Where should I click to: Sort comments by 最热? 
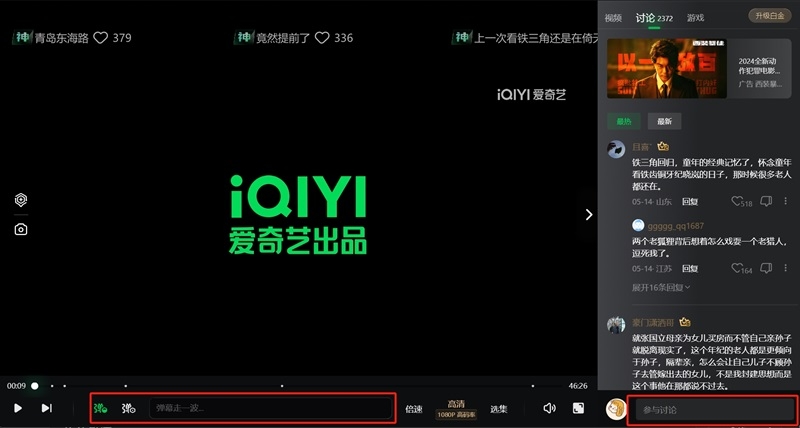pyautogui.click(x=624, y=121)
